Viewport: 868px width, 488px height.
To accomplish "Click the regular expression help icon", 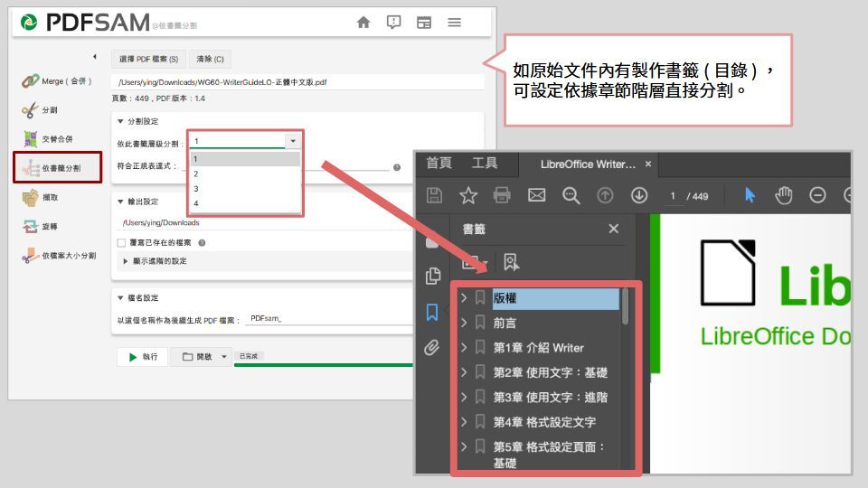I will 397,167.
